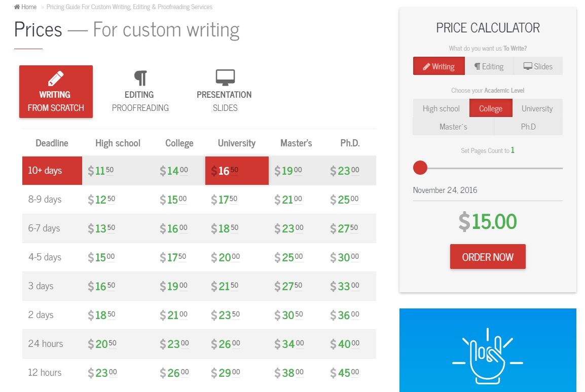Image resolution: width=585 pixels, height=392 pixels.
Task: Click the pages count slider handle
Action: [420, 168]
